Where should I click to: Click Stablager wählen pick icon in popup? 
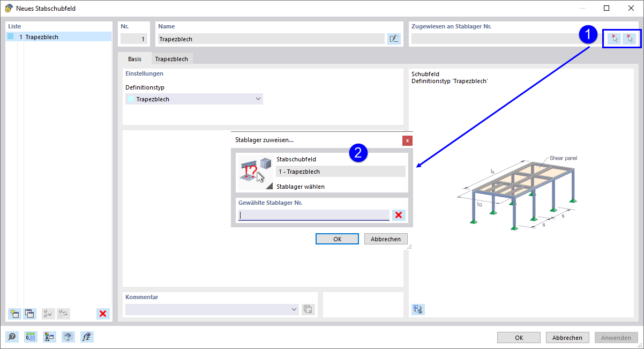coord(256,172)
